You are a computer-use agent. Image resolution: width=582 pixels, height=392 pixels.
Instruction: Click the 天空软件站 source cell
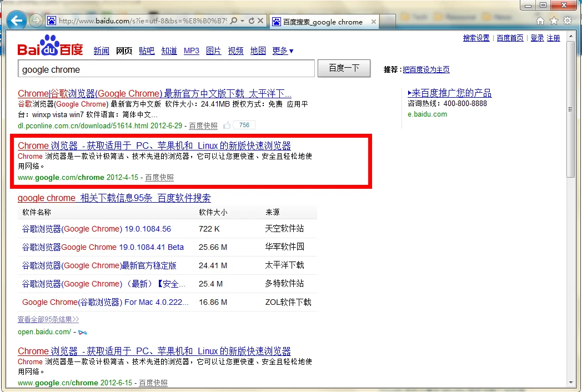click(x=285, y=229)
